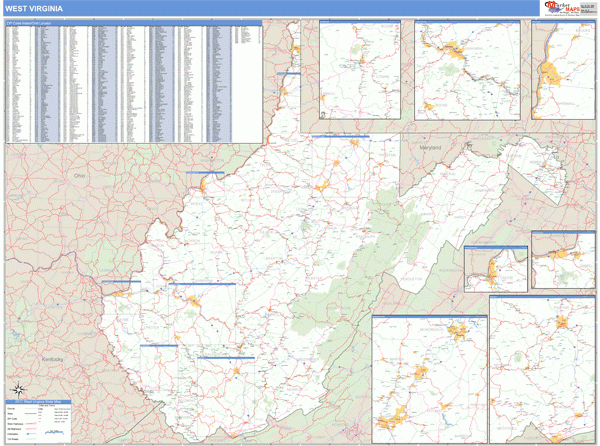Select the Logan and Mingo inset map
The width and height of the screenshot is (600, 446).
(360, 70)
